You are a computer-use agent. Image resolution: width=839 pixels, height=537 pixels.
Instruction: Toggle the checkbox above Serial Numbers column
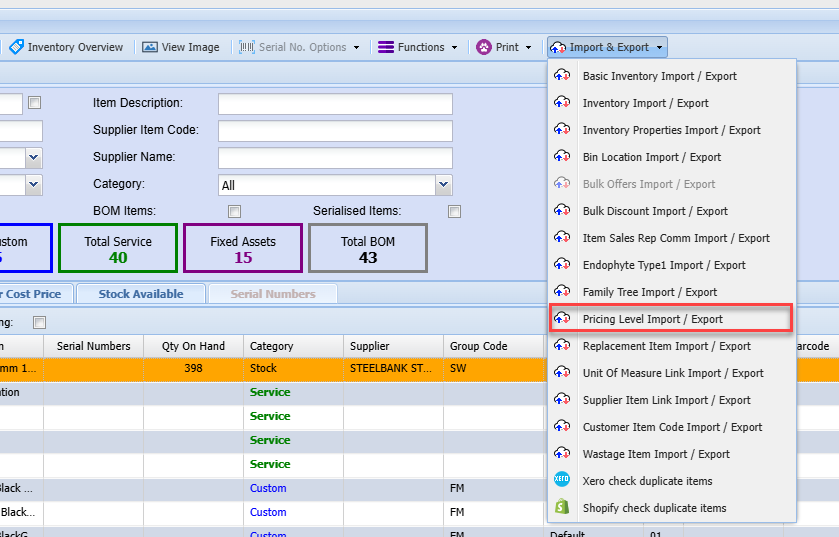(40, 322)
